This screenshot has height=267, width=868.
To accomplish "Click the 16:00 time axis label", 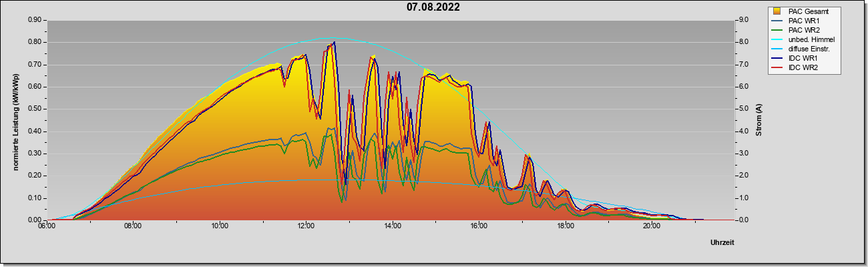I will coord(479,227).
